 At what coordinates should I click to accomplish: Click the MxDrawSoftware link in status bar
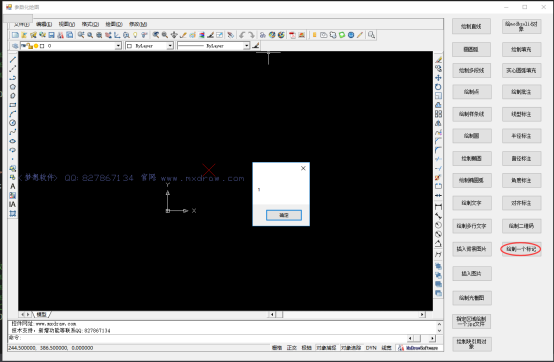tap(419, 348)
